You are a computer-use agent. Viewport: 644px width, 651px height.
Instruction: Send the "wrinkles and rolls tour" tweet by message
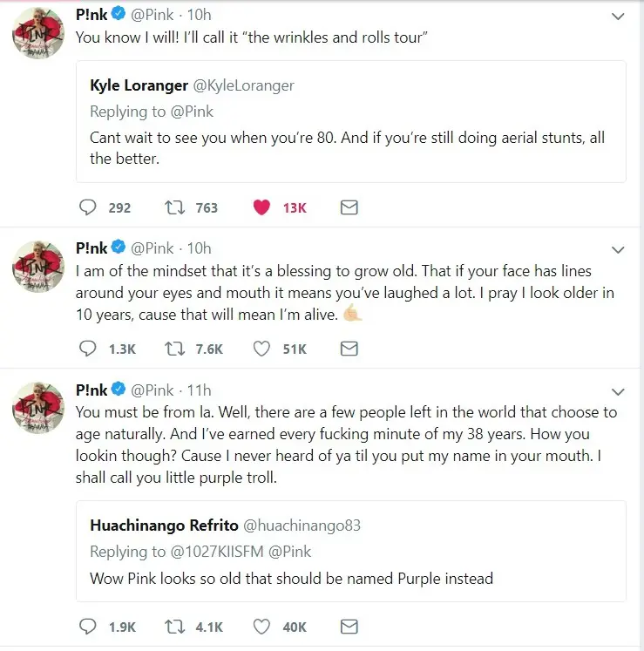point(349,207)
